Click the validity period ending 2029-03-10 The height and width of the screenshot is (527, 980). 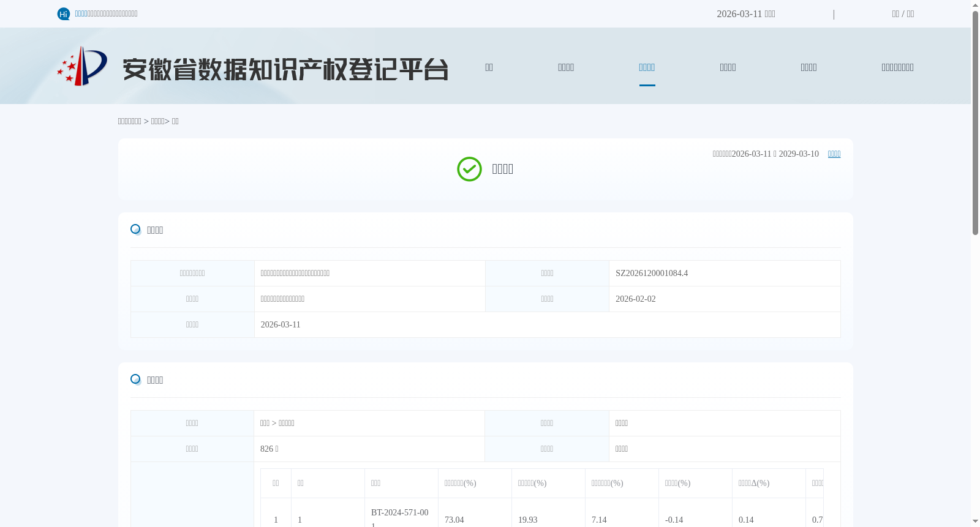(x=766, y=154)
